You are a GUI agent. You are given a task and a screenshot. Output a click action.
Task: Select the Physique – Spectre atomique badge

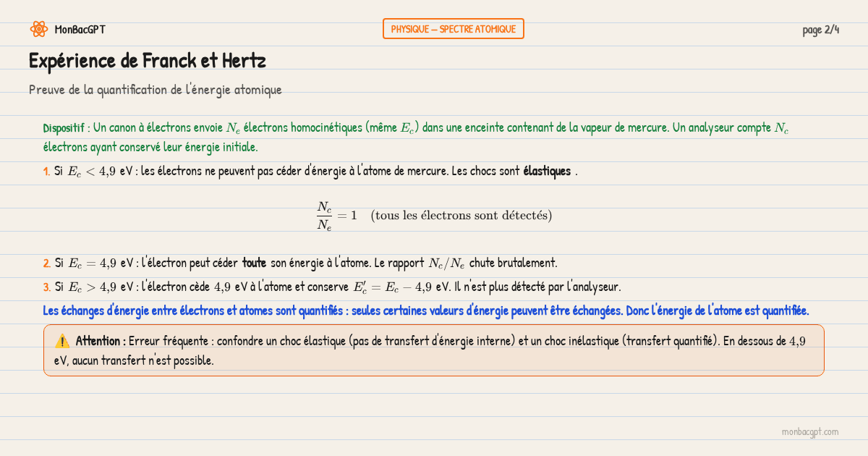click(x=453, y=29)
